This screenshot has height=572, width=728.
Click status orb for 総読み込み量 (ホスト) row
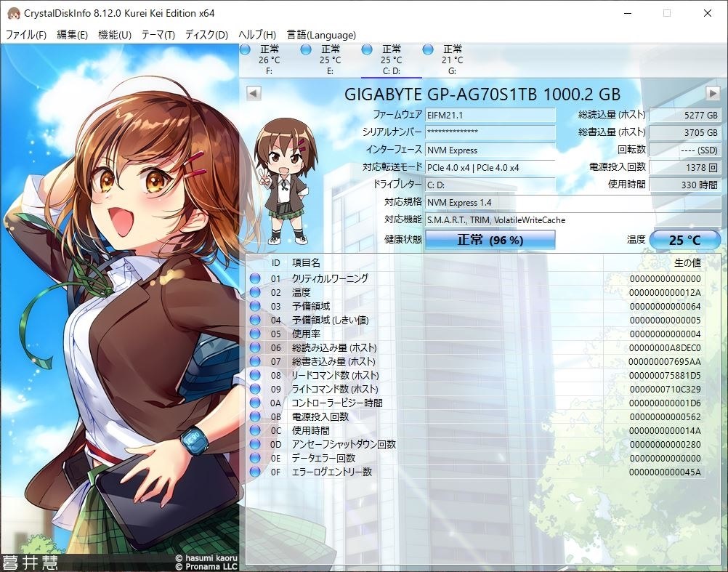[x=255, y=347]
